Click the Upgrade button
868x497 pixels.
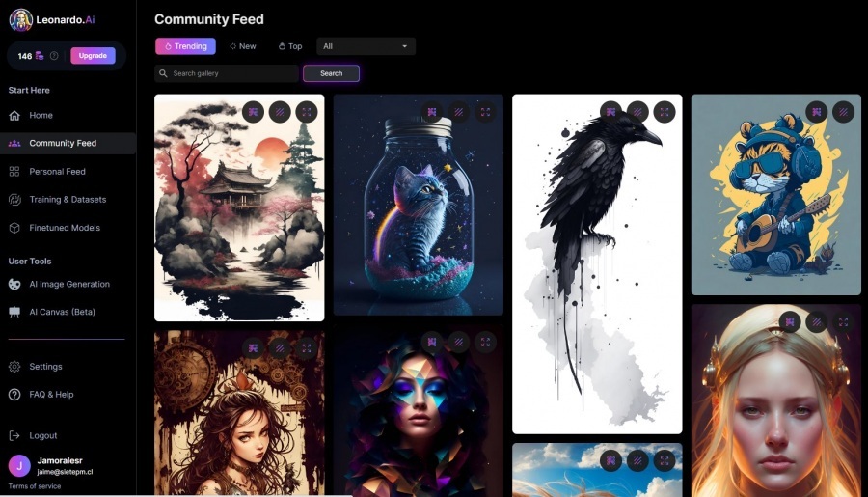point(93,55)
